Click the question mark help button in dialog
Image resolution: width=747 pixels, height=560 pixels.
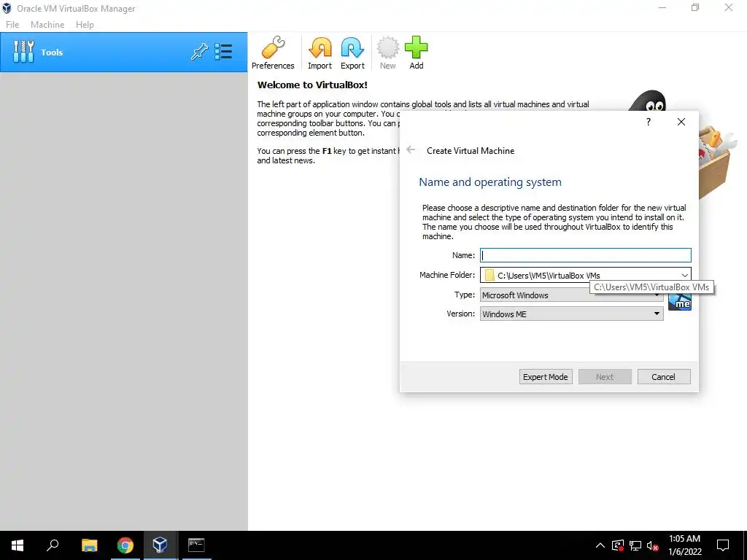(648, 122)
